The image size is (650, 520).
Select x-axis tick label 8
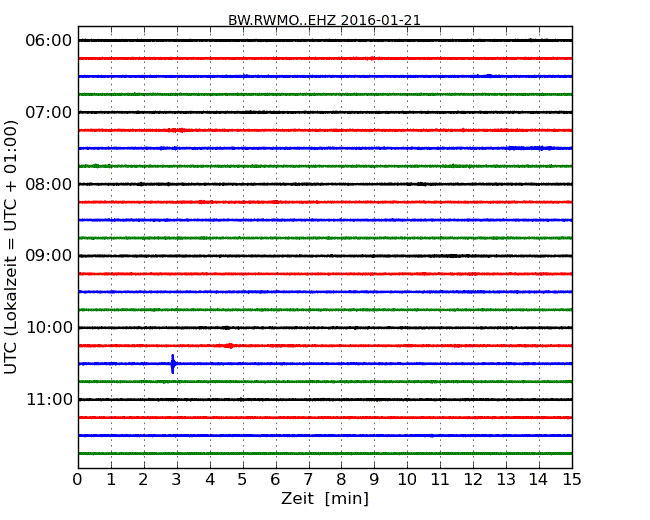coord(341,479)
